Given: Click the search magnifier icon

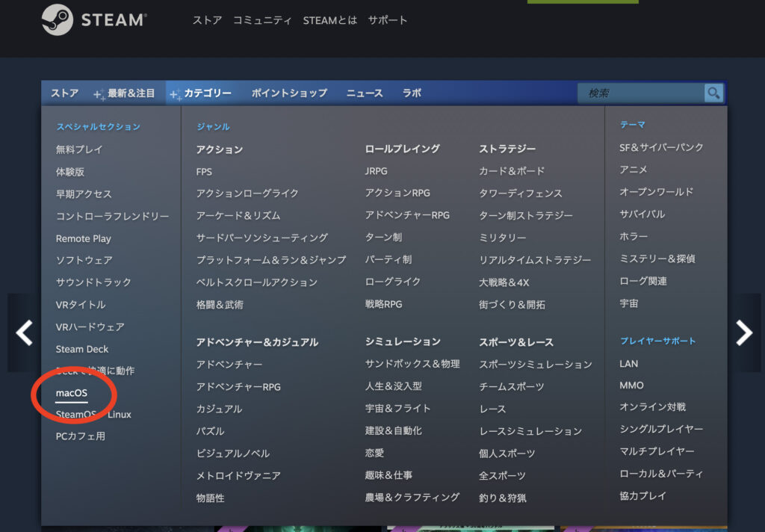Looking at the screenshot, I should point(713,93).
